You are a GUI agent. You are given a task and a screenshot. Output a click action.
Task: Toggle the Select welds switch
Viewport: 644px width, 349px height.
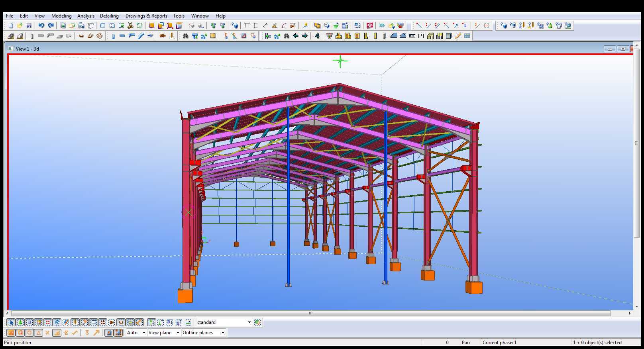coord(75,322)
